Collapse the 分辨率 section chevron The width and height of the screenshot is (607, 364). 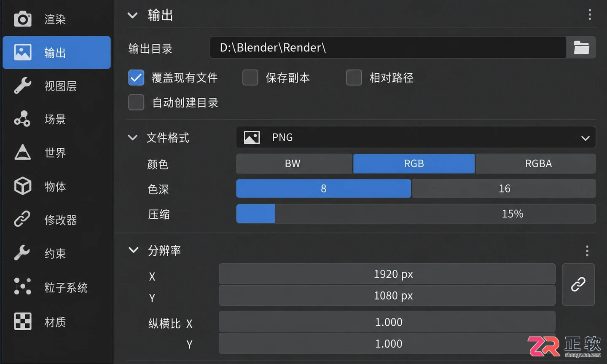coord(133,250)
